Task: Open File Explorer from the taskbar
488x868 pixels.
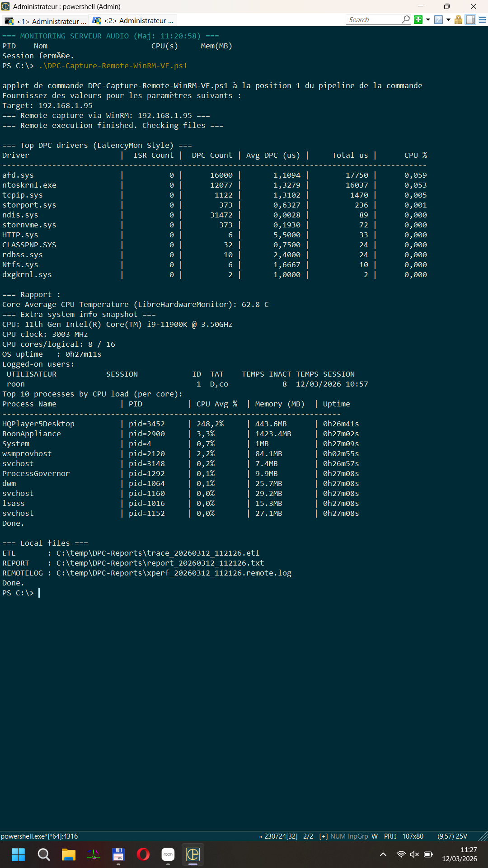Action: pyautogui.click(x=69, y=854)
